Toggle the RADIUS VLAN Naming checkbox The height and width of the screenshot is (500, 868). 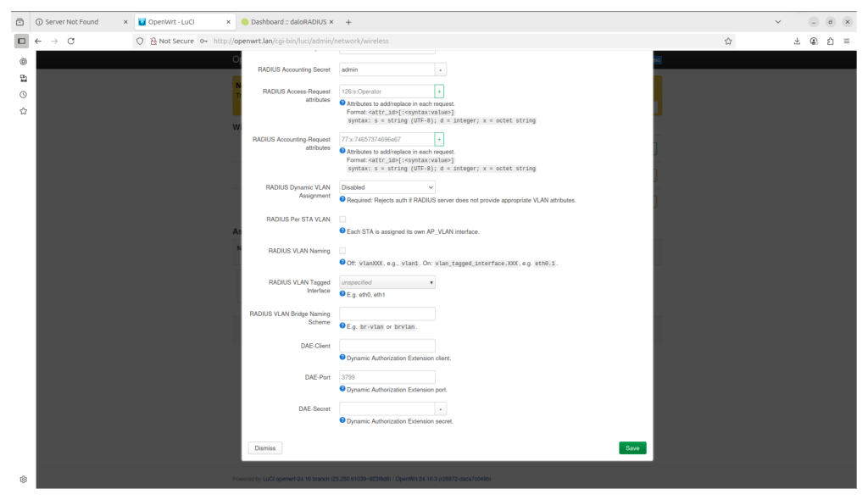pyautogui.click(x=342, y=251)
